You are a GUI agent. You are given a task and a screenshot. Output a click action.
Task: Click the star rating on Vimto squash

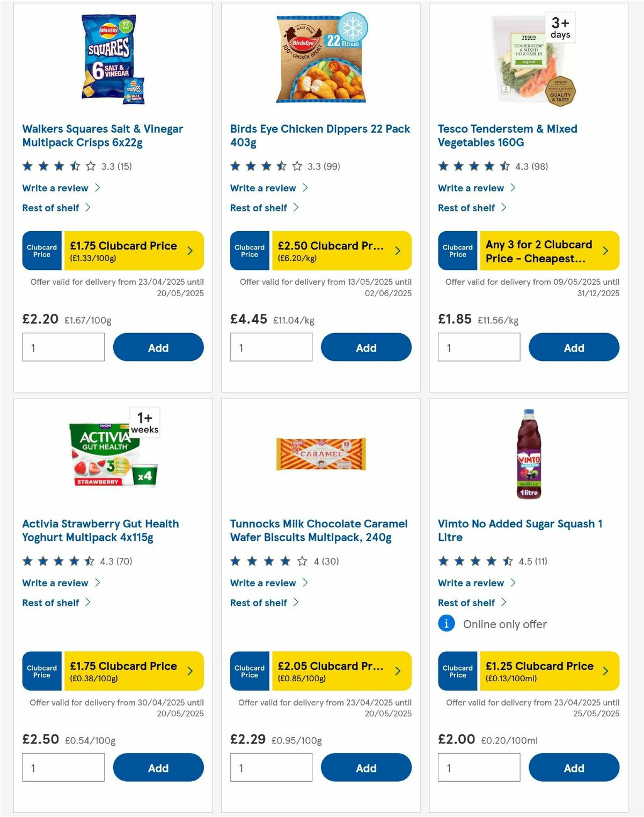click(471, 561)
